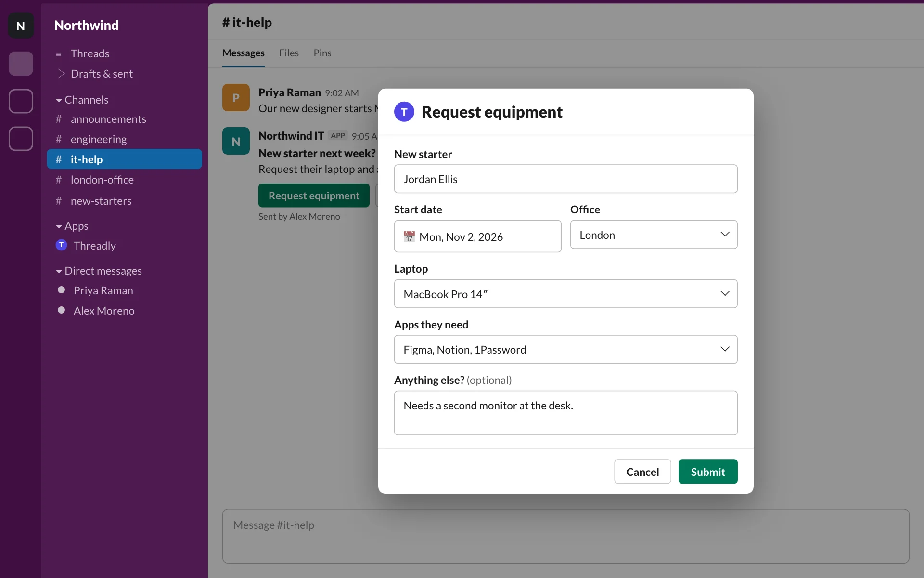Click Priya Raman's avatar in messages
Viewport: 924px width, 578px height.
tap(236, 98)
